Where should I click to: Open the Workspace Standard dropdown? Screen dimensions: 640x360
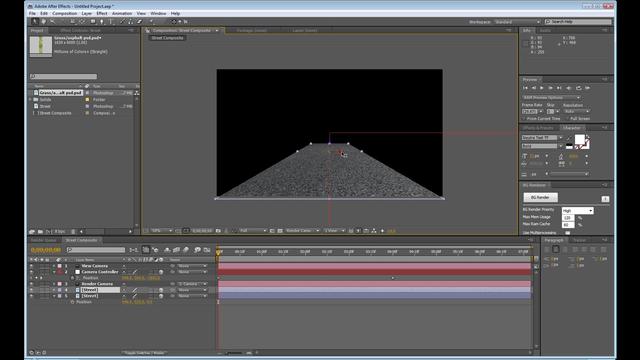tap(517, 22)
